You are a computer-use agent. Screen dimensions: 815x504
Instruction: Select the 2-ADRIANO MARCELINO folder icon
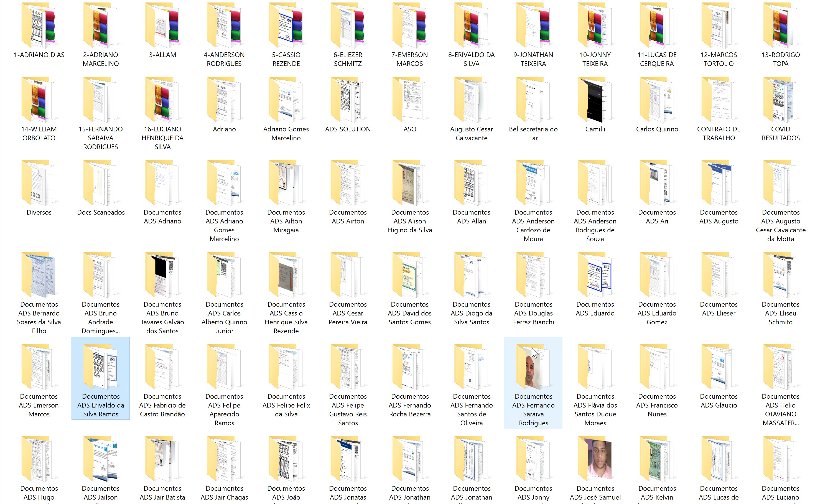pyautogui.click(x=101, y=25)
